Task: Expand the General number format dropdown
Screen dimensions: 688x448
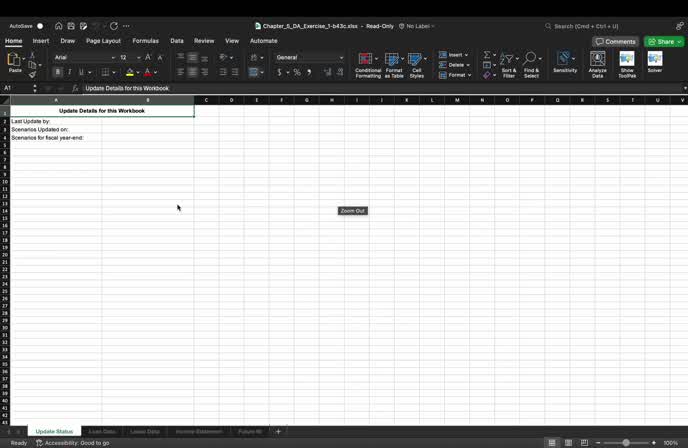Action: [309, 58]
